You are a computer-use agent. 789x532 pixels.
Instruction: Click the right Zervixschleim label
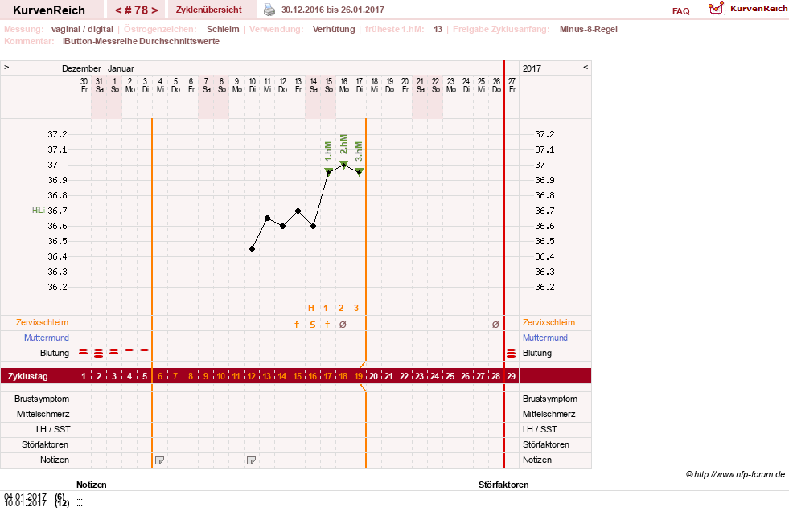pyautogui.click(x=549, y=322)
